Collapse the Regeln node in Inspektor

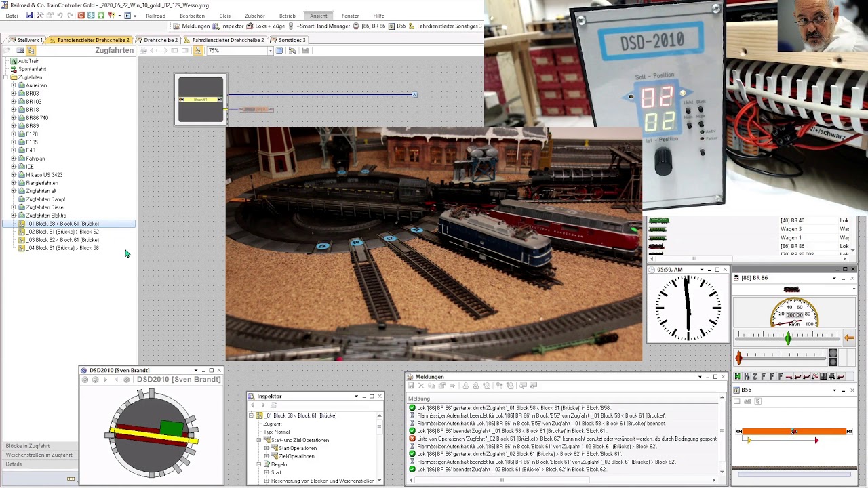pos(258,464)
